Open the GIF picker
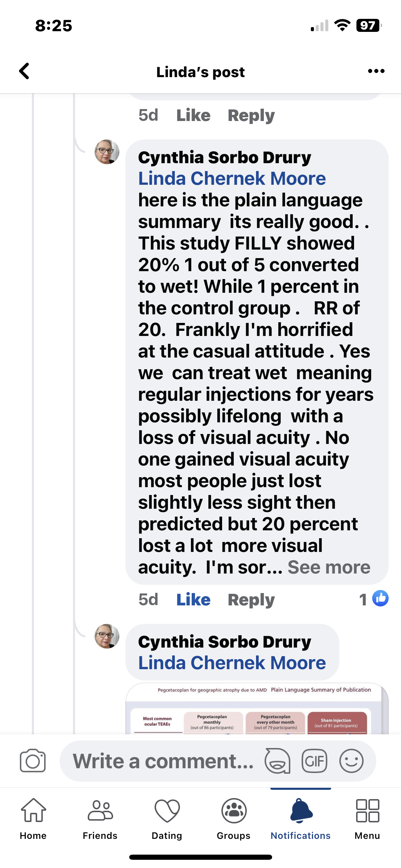The height and width of the screenshot is (868, 401). click(x=314, y=761)
